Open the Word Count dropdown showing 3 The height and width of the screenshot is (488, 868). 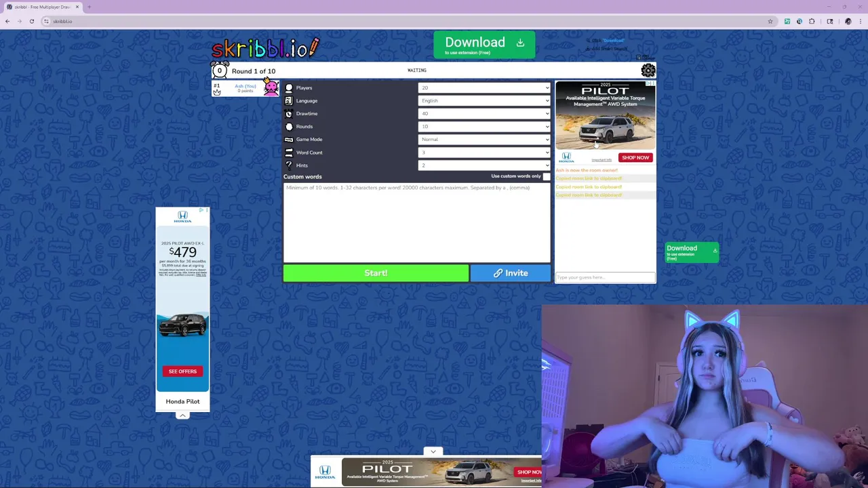coord(484,152)
